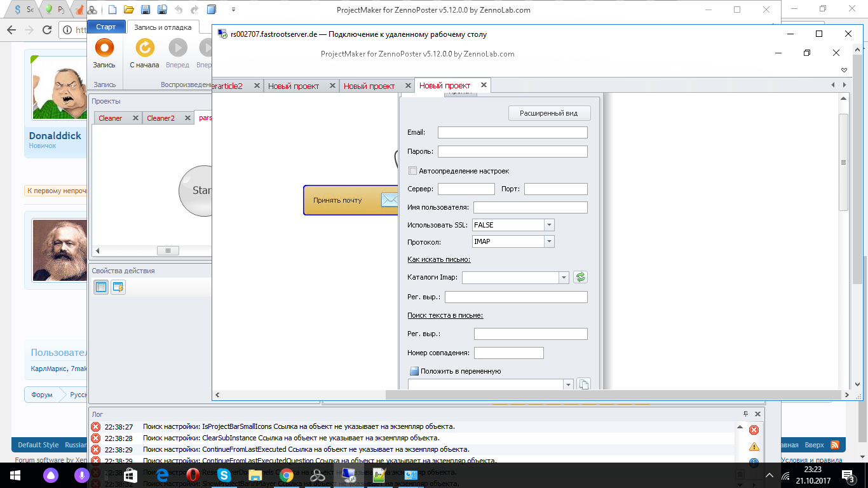The width and height of the screenshot is (868, 488).
Task: Switch to the Старт ribbon tab
Action: point(105,27)
